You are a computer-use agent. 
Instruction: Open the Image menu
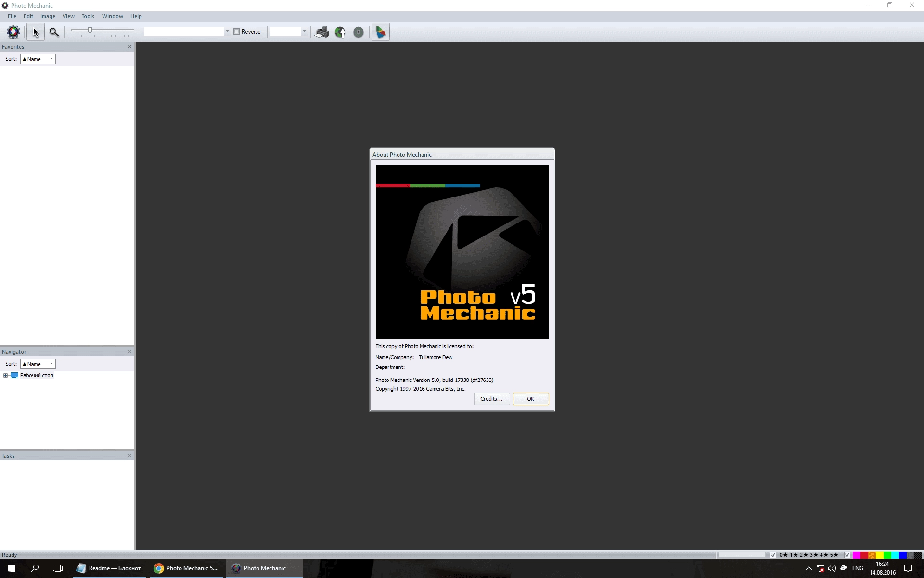coord(48,16)
